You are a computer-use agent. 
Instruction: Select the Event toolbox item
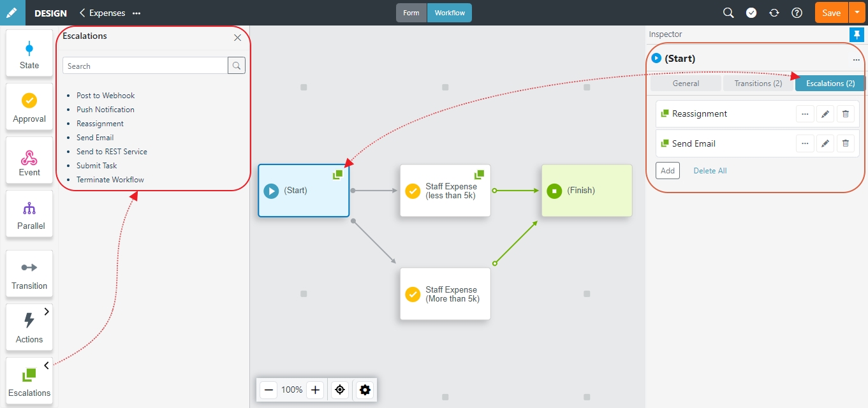(29, 161)
